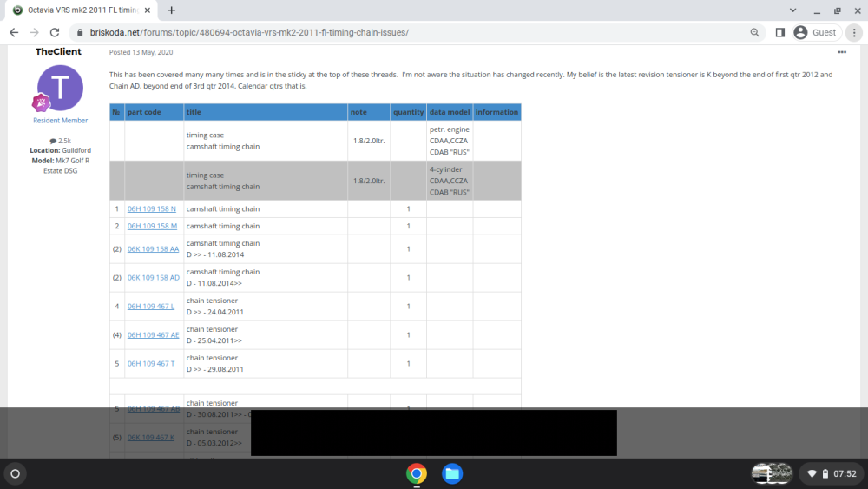Open status tray clock 07:52
This screenshot has width=868, height=489.
pyautogui.click(x=845, y=474)
